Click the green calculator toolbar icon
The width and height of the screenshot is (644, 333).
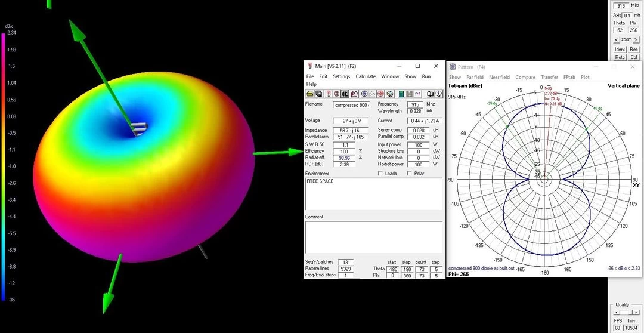tap(402, 94)
